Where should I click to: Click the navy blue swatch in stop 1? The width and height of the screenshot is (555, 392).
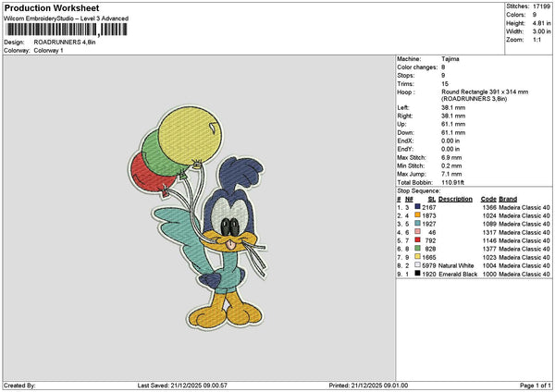pyautogui.click(x=418, y=206)
